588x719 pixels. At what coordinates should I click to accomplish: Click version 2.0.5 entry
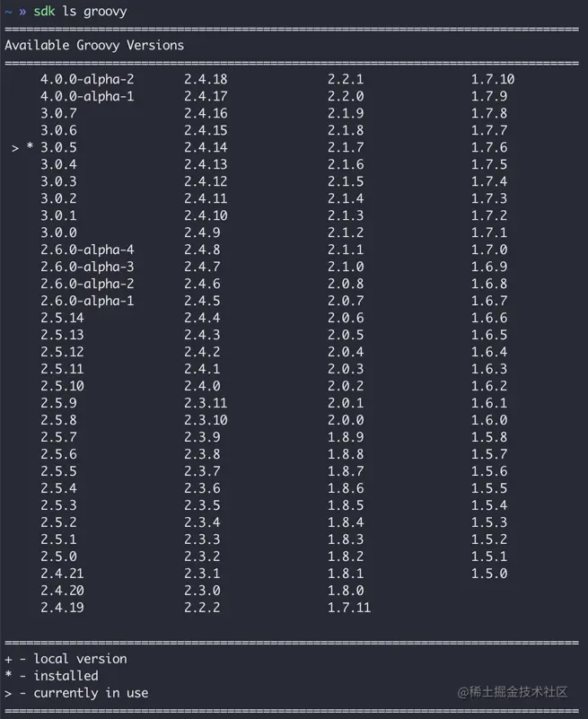click(346, 335)
